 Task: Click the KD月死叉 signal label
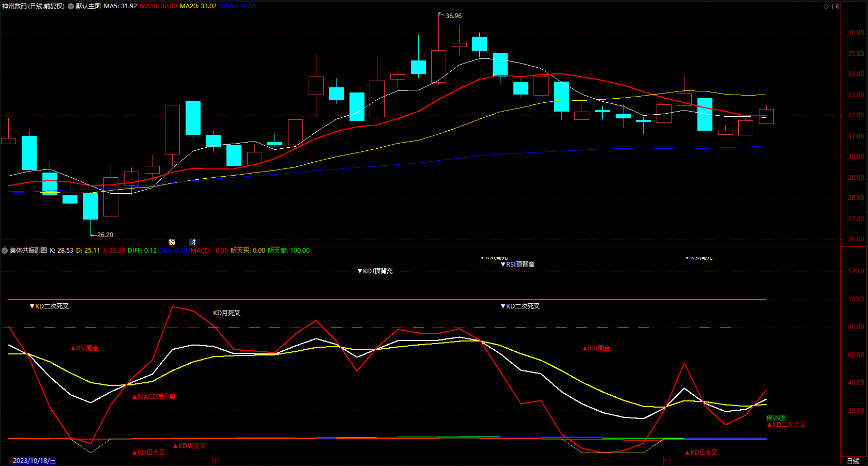[x=227, y=313]
